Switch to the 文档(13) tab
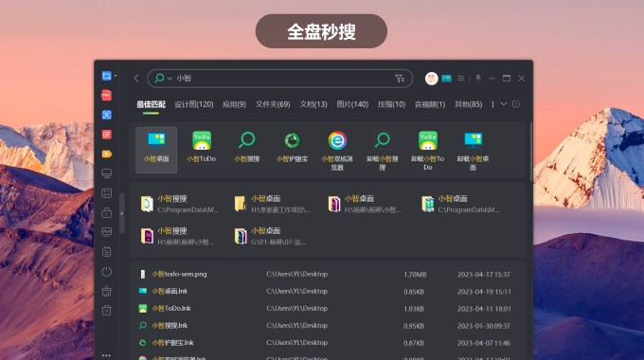Viewport: 644px width, 360px height. click(x=313, y=104)
